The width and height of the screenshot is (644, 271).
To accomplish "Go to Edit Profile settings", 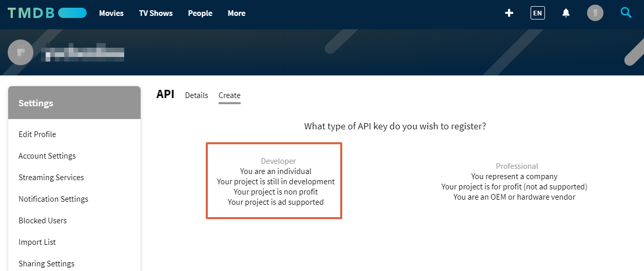I will click(37, 134).
